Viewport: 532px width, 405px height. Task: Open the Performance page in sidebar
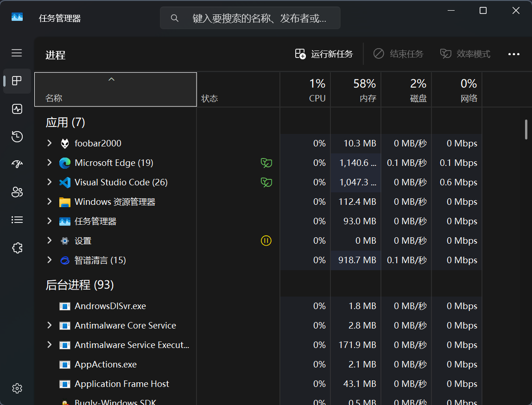tap(17, 109)
